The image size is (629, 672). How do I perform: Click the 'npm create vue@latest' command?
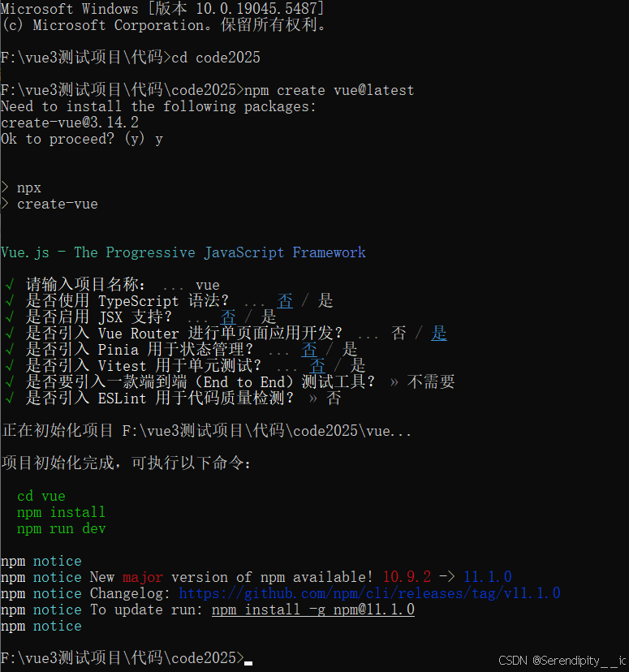click(x=329, y=90)
